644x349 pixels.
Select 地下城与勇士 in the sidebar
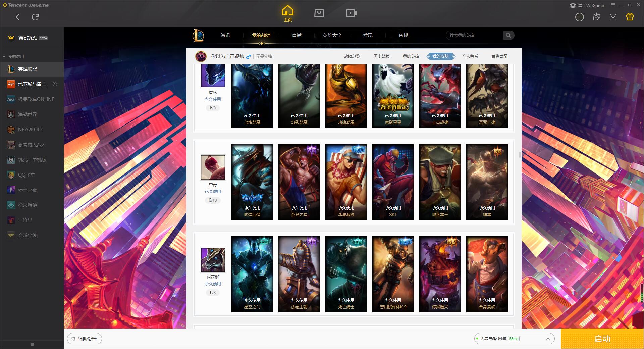coord(32,84)
